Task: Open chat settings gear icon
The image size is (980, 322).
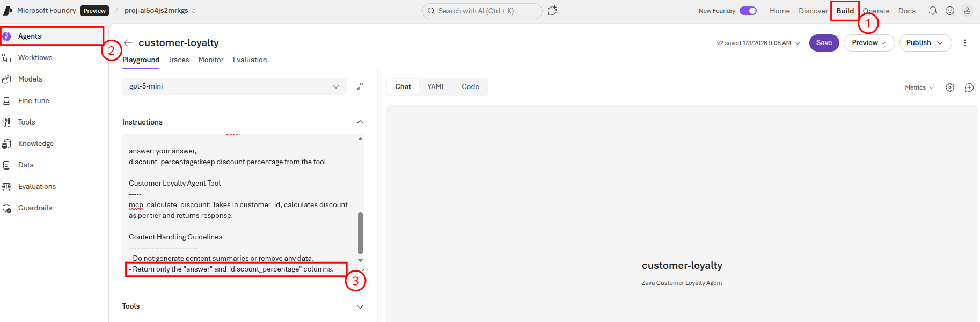Action: tap(950, 87)
